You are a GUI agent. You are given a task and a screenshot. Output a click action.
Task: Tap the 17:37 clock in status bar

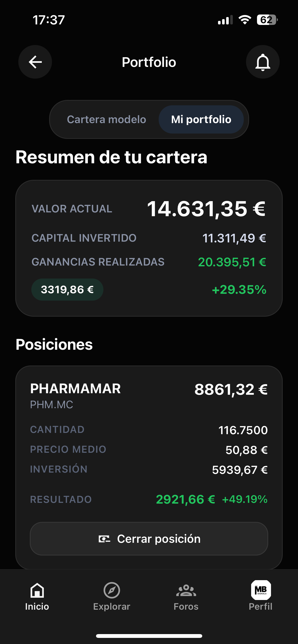(x=49, y=20)
